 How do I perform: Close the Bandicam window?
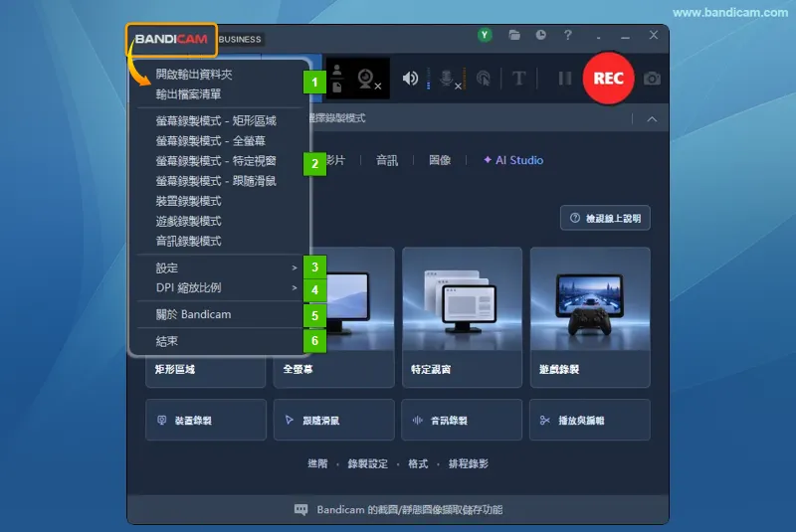coord(654,35)
